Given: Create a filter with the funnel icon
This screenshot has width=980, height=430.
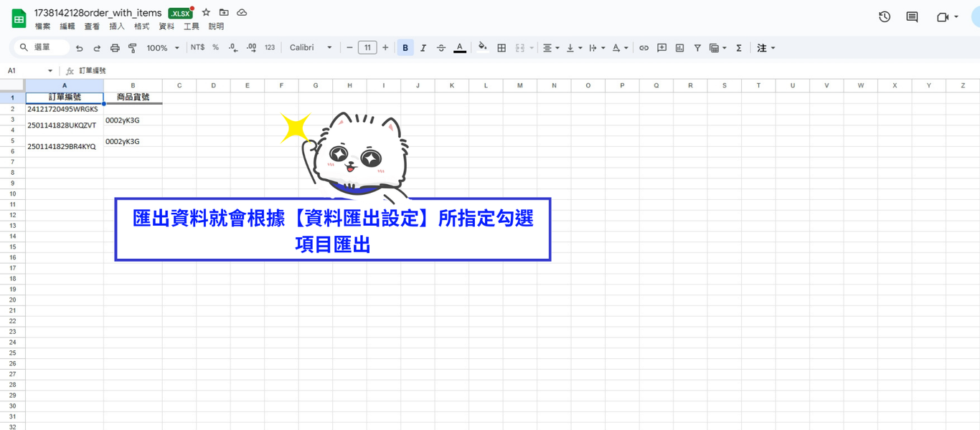Looking at the screenshot, I should (697, 48).
